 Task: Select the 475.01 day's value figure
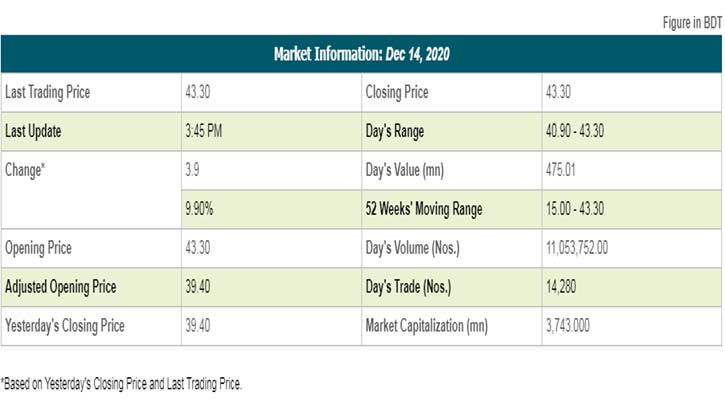pos(564,170)
